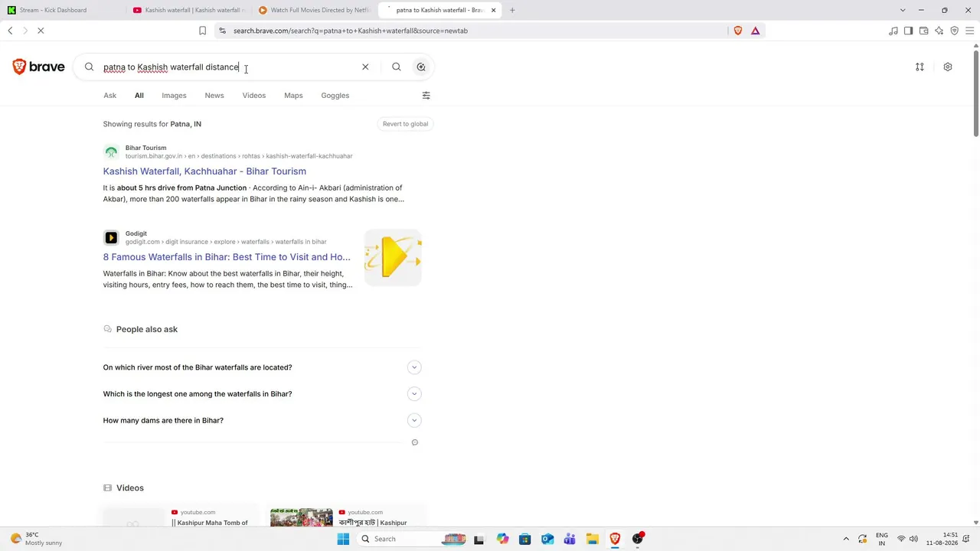This screenshot has width=980, height=551.
Task: Open the tab search dropdown arrow
Action: point(903,10)
